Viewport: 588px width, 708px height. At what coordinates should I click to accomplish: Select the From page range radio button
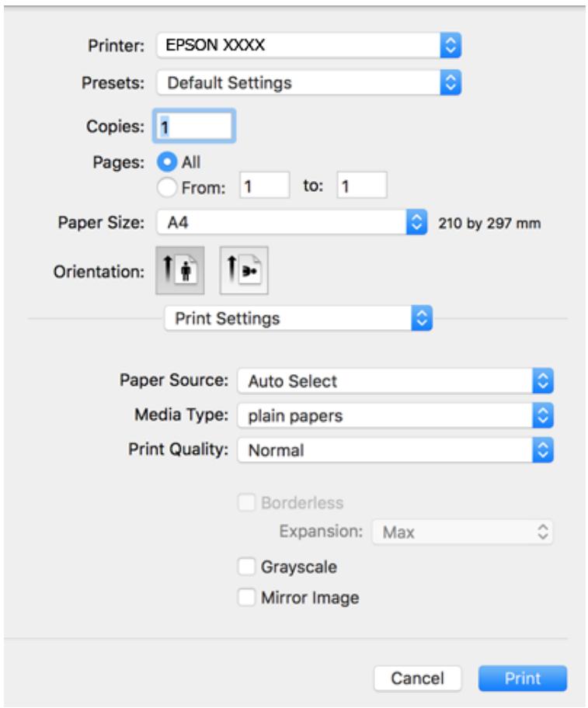167,187
